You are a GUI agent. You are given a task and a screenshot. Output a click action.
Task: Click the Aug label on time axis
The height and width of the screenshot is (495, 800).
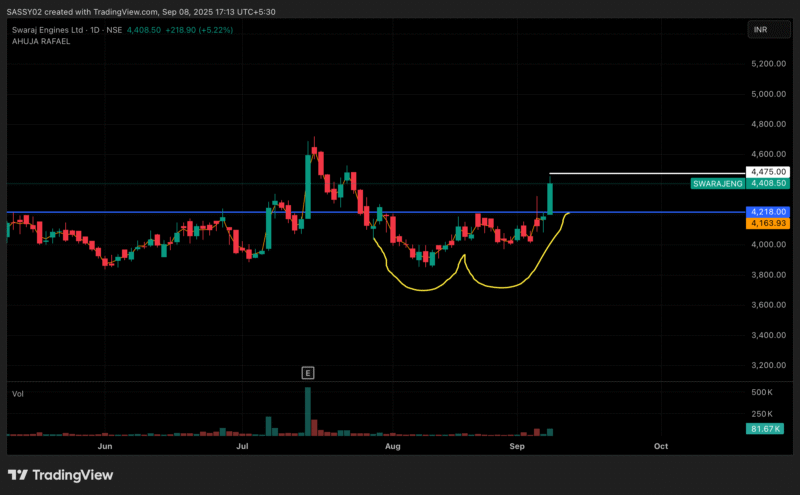click(392, 446)
